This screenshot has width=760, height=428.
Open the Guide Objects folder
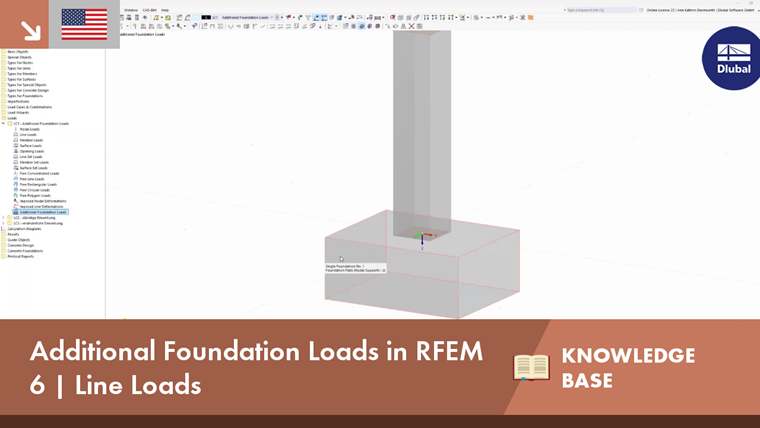tap(18, 240)
